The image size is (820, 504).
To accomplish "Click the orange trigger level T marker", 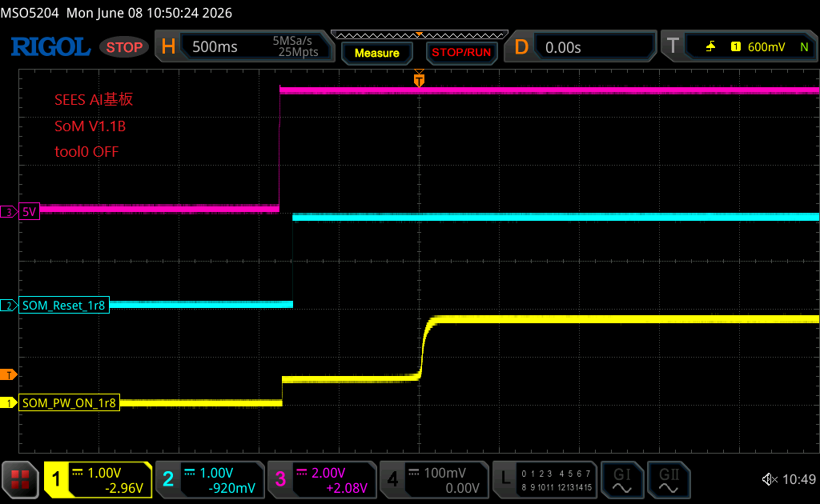I will (8, 375).
